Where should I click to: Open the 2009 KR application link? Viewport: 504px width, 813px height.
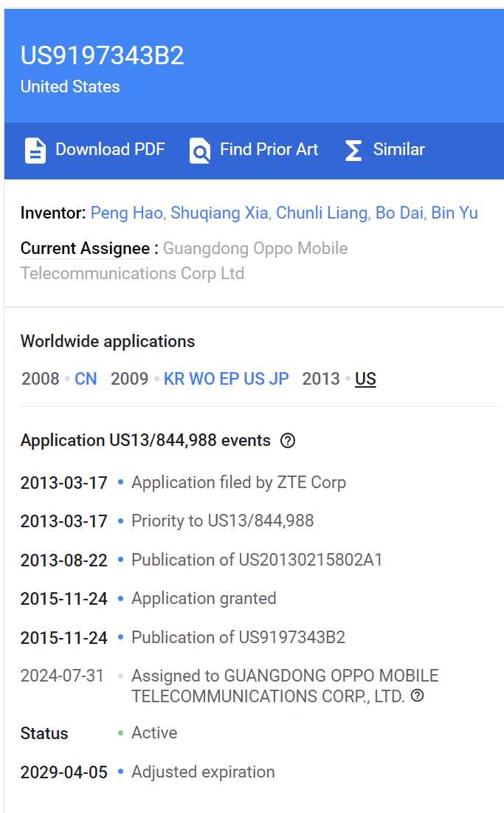[174, 379]
